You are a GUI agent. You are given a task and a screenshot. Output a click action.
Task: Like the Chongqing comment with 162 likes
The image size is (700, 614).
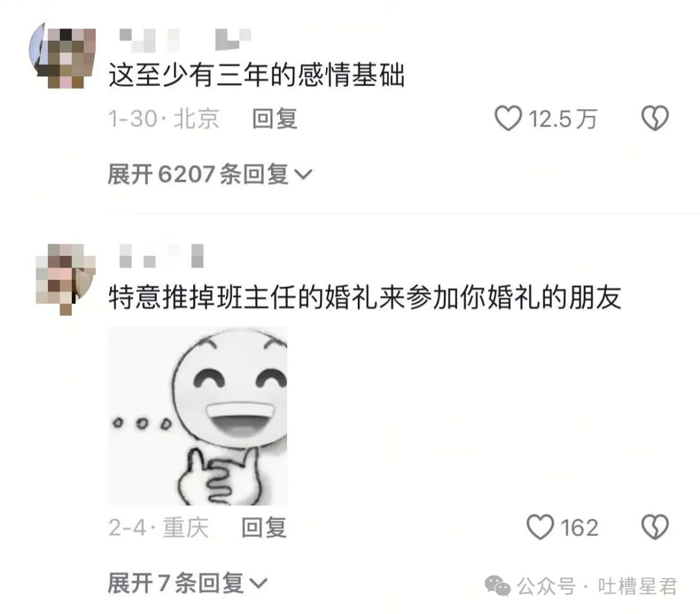pos(540,527)
